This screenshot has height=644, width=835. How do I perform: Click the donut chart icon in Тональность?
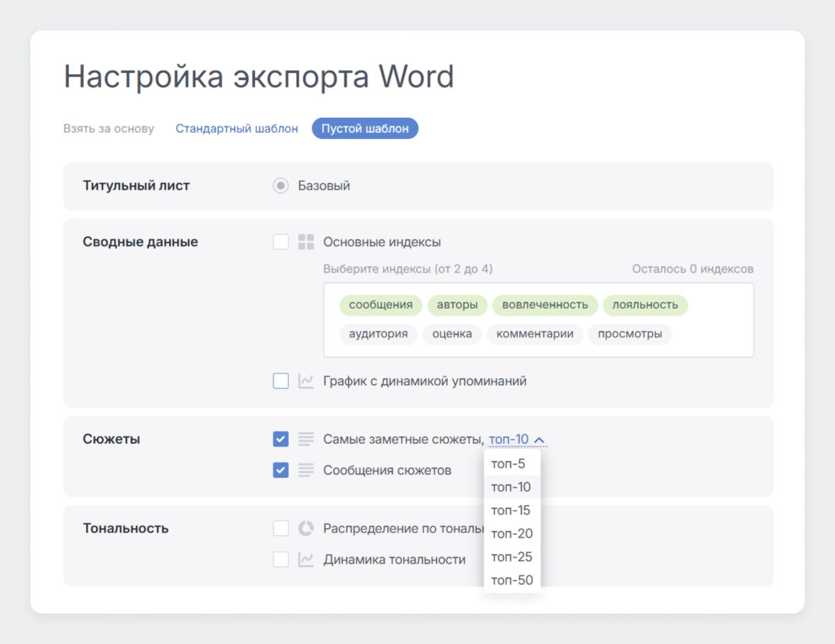(306, 528)
